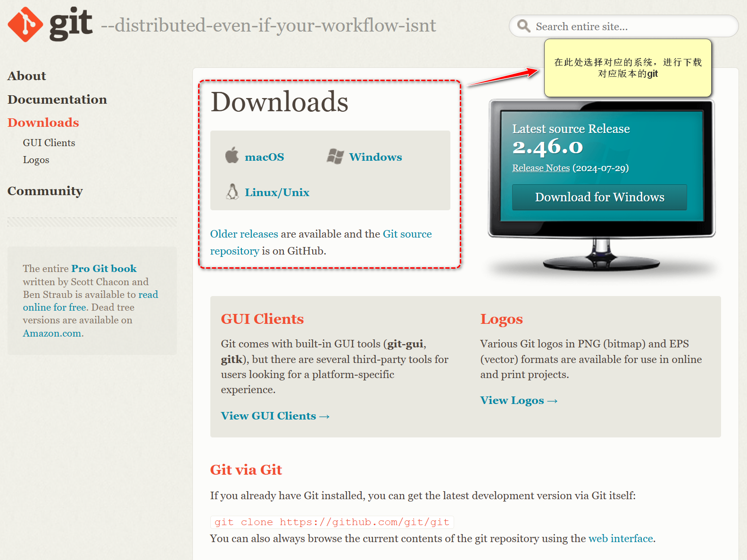This screenshot has height=560, width=747.
Task: Click the git clone command text
Action: [332, 522]
